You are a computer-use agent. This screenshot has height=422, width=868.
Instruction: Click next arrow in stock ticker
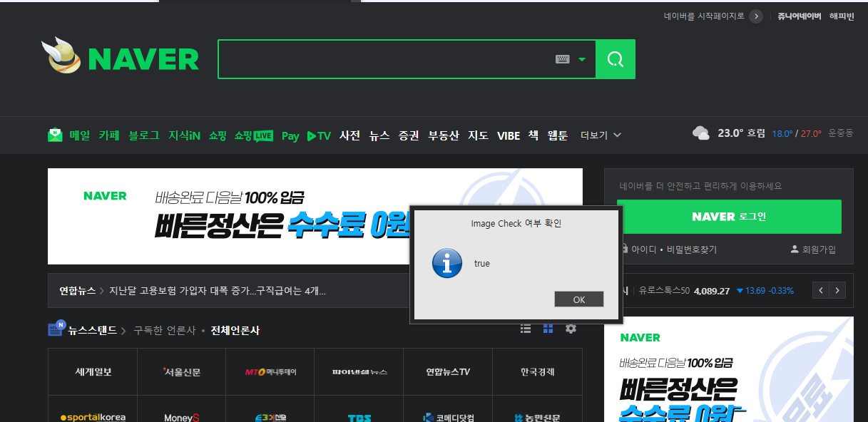click(x=837, y=290)
